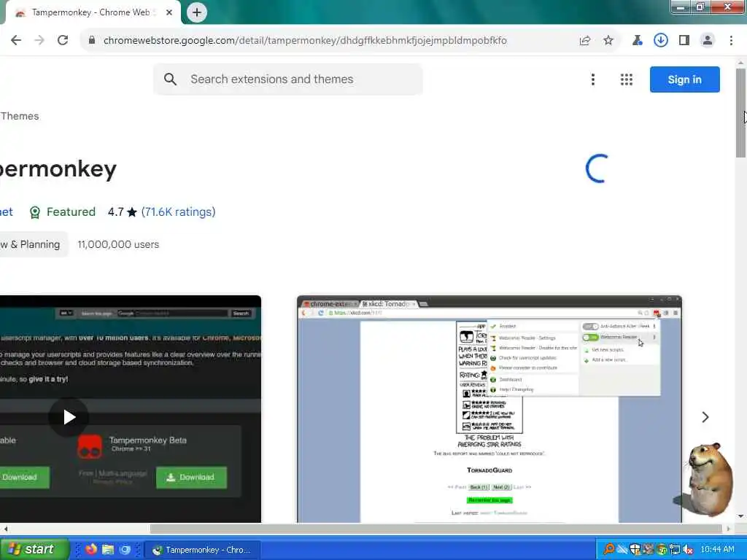Screen dimensions: 747x560
Task: Click the 4.7 star rating
Action: (x=123, y=212)
